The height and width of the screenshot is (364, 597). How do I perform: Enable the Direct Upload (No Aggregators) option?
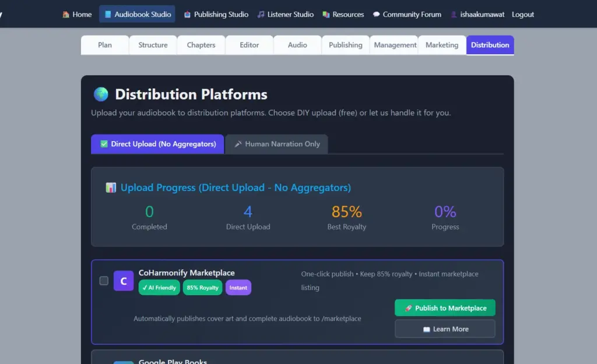[x=157, y=144]
